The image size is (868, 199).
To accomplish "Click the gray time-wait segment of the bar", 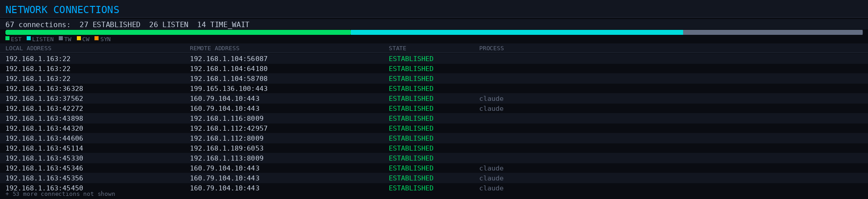I will [773, 33].
